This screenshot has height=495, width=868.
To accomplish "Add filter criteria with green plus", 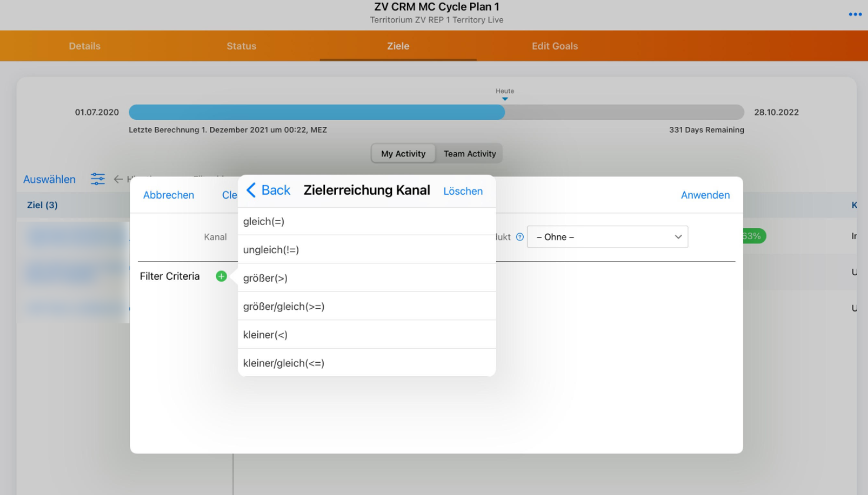I will pos(221,276).
